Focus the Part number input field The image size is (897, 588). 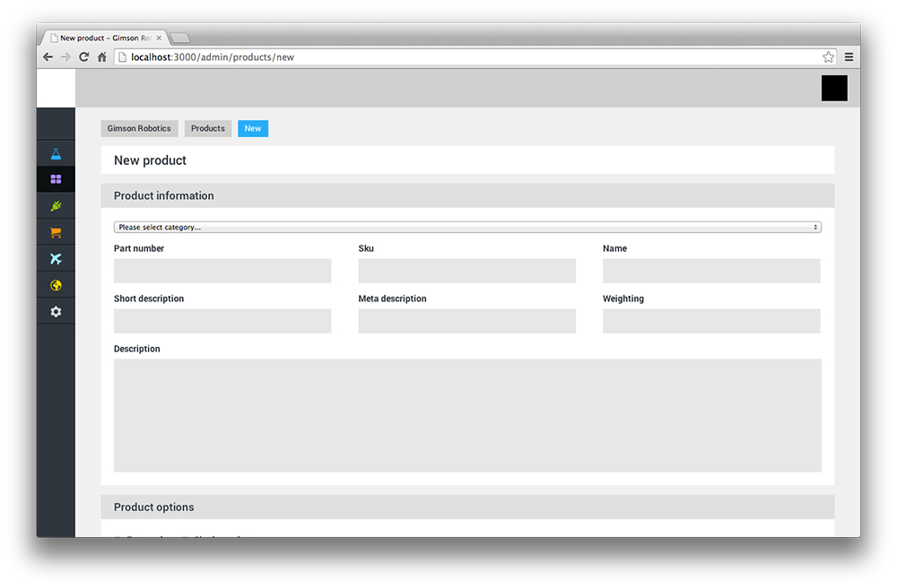(222, 271)
